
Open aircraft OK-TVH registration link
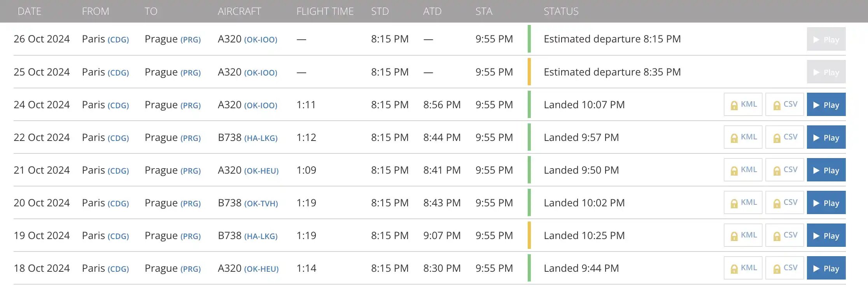(261, 204)
